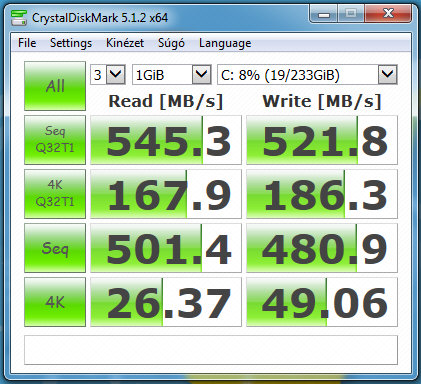Click the 186.3 write result

(x=322, y=194)
